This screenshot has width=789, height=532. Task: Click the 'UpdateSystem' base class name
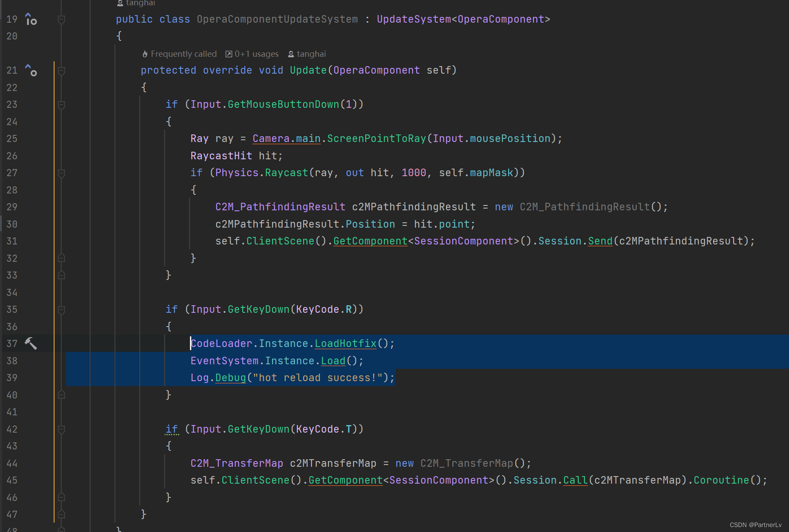(414, 19)
